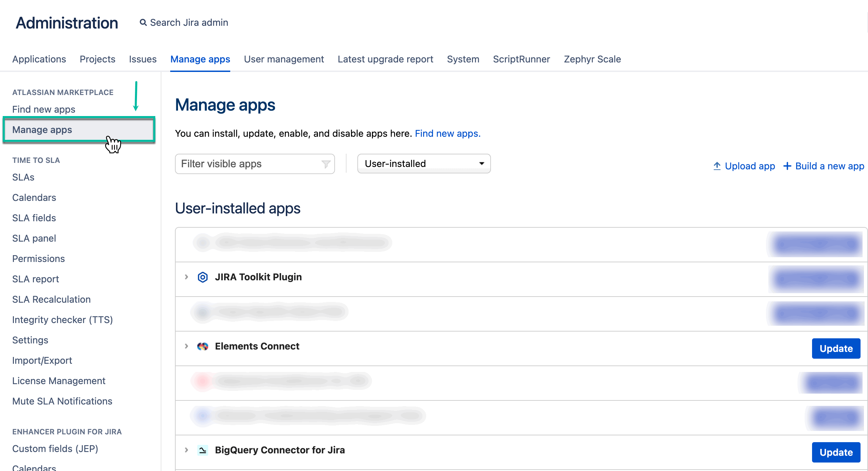Click the JIRA Toolkit Plugin app icon
Screen dimensions: 868x471
202,277
